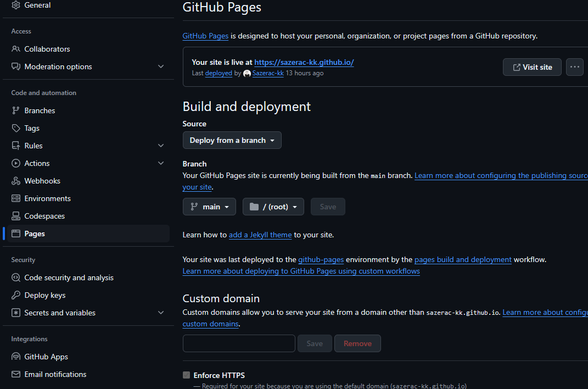Go to Collaborators settings page
588x389 pixels.
click(x=88, y=49)
